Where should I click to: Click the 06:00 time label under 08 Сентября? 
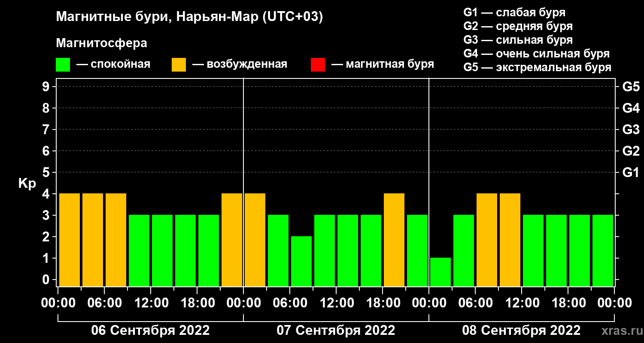(475, 303)
